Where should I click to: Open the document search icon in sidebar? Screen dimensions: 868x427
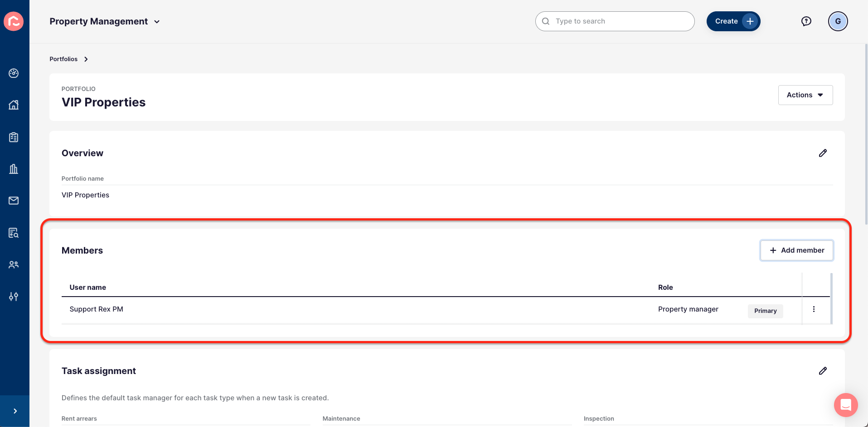(x=14, y=233)
